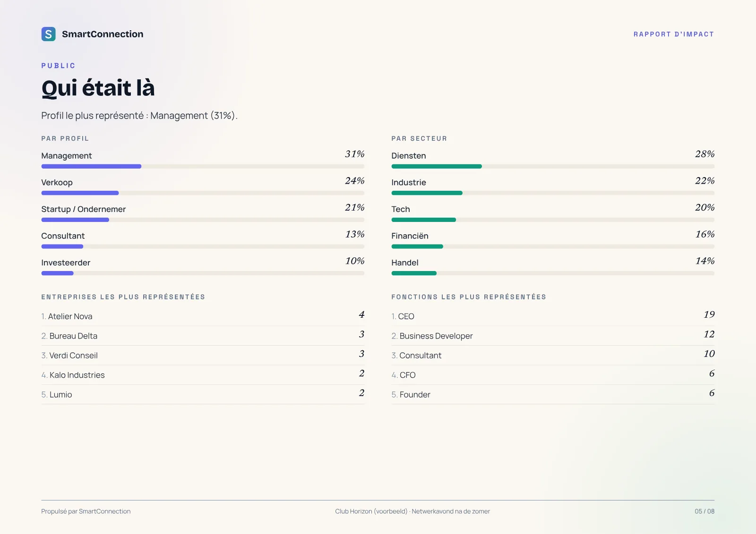Click the Tech sector bar
This screenshot has height=534, width=756.
pos(553,220)
